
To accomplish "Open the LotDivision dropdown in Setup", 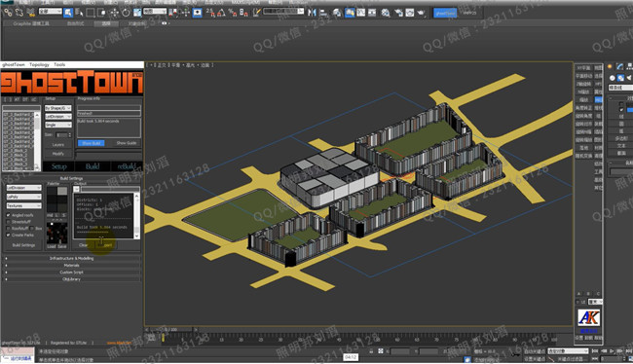I will [57, 117].
